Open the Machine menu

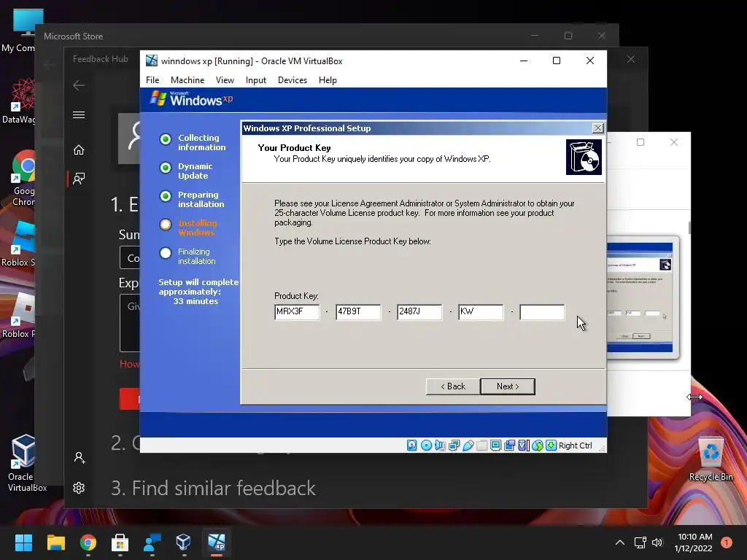pos(187,80)
